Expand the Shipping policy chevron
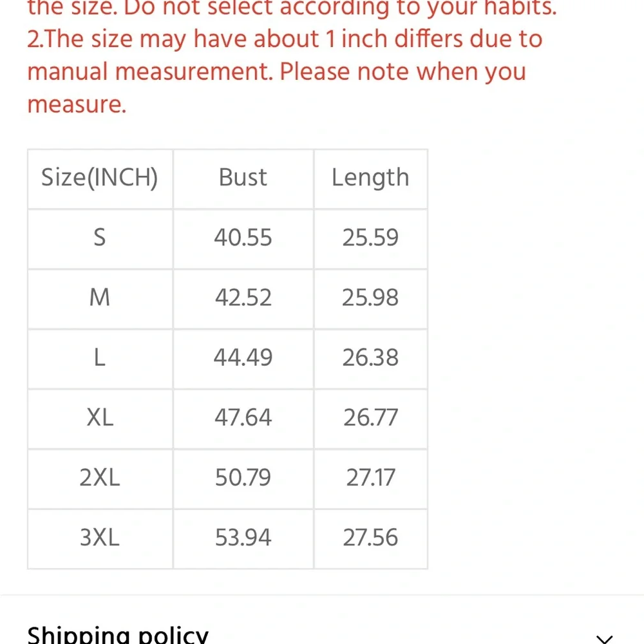This screenshot has height=644, width=644. pos(605,639)
